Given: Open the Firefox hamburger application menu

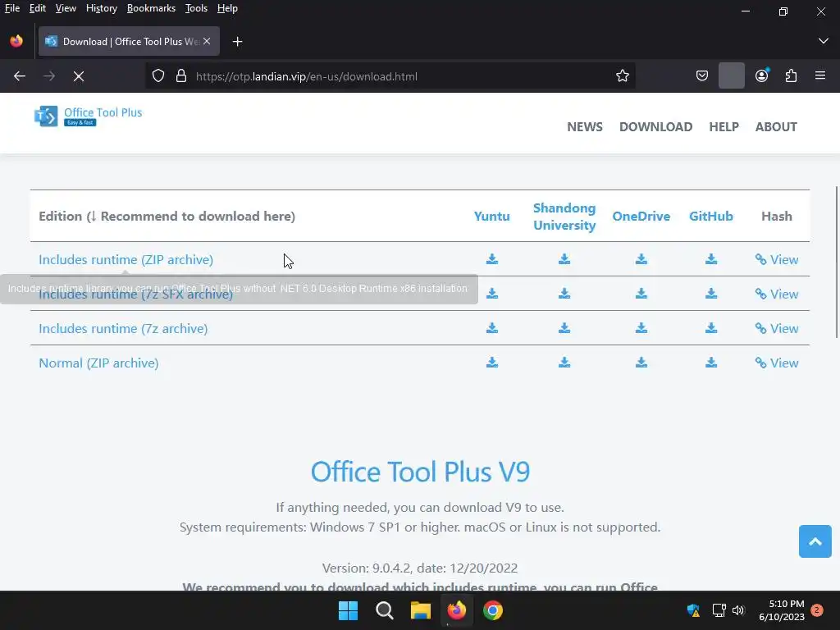Looking at the screenshot, I should [x=819, y=76].
